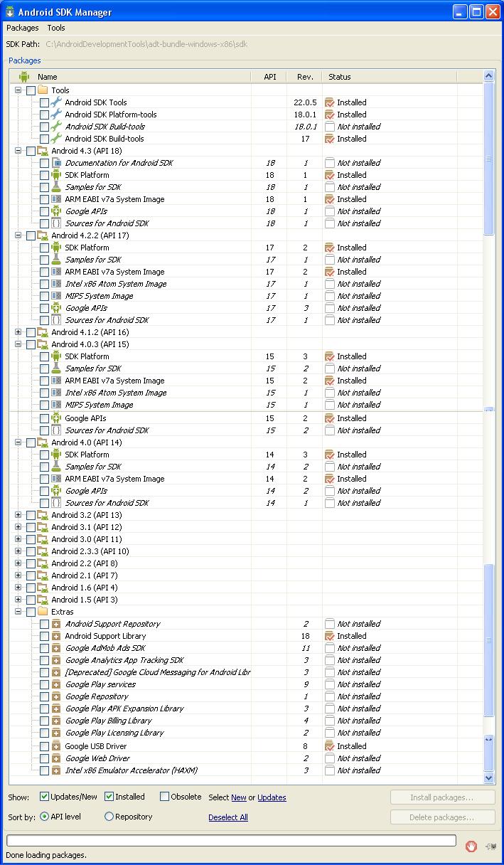The width and height of the screenshot is (504, 865).
Task: Toggle the Installed show checkbox
Action: click(x=109, y=797)
